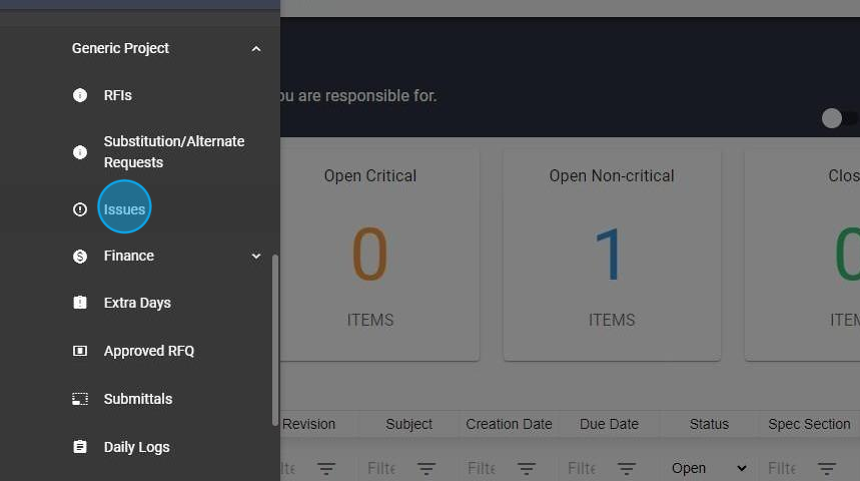The image size is (860, 481).
Task: Sort by Revision column header
Action: [309, 424]
